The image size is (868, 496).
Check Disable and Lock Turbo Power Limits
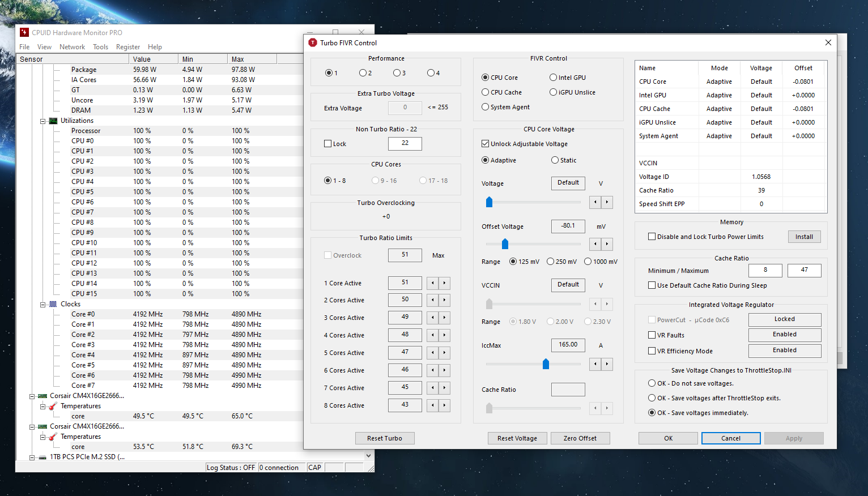[652, 237]
